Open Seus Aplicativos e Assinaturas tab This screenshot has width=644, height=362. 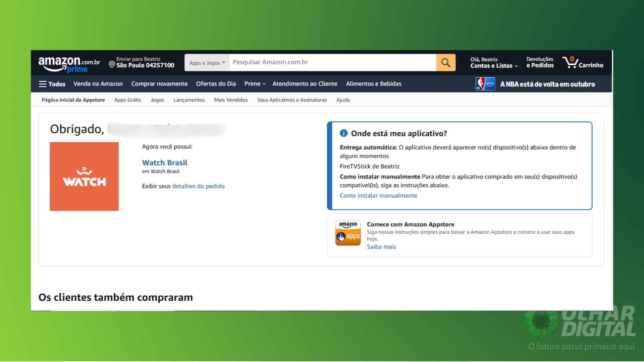point(292,100)
